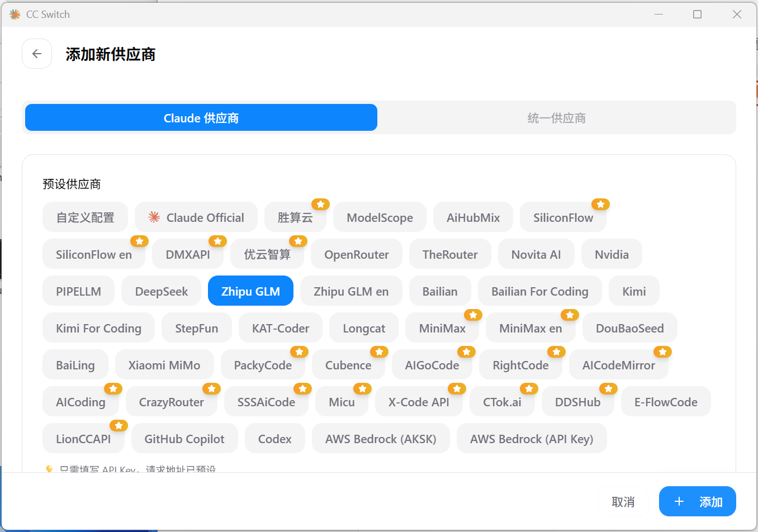Select AWS Bedrock (API Key) preset

click(x=532, y=438)
